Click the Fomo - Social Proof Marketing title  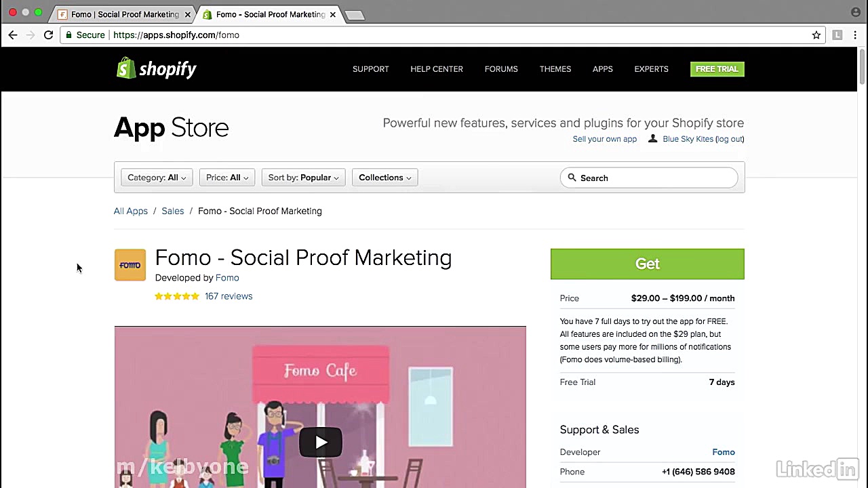coord(303,258)
